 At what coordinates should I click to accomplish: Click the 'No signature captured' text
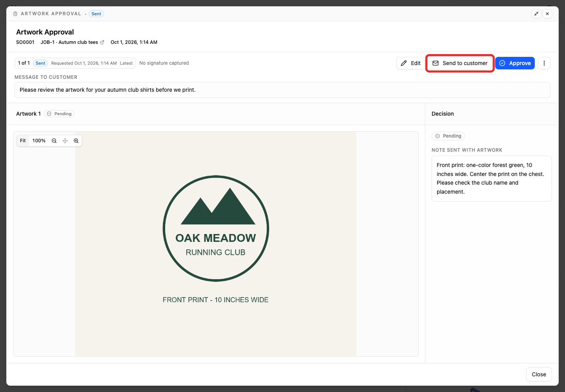tap(164, 63)
